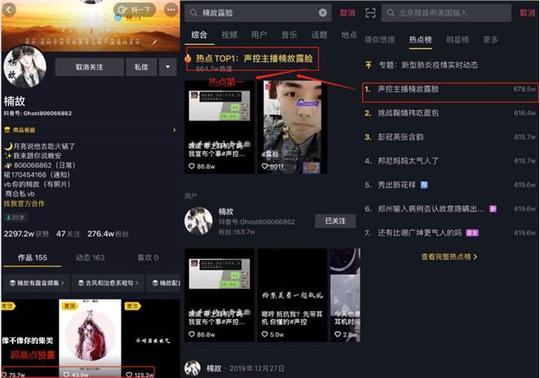Screen dimensions: 540x378
Task: Select the 音乐 results tab
Action: [x=289, y=35]
